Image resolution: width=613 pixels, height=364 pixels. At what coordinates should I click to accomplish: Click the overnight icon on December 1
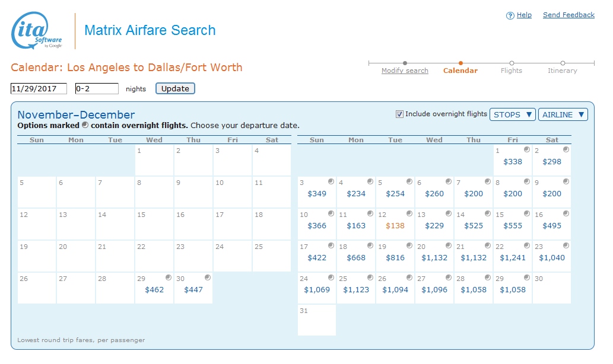click(x=528, y=151)
